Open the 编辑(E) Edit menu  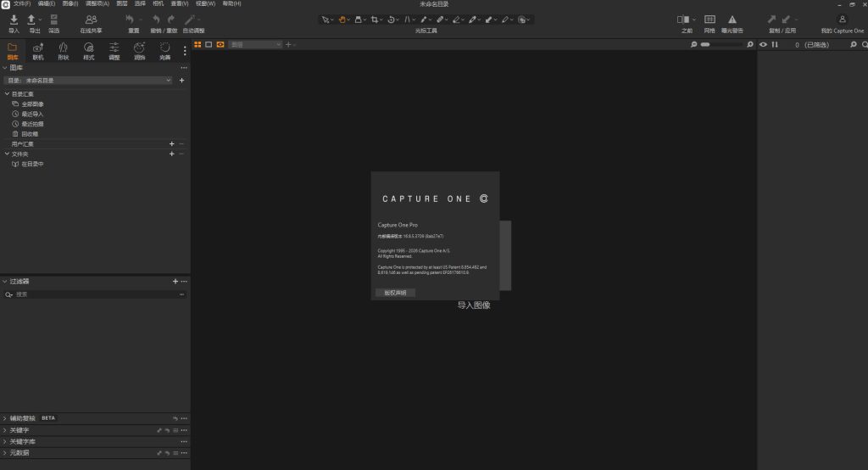[x=46, y=4]
